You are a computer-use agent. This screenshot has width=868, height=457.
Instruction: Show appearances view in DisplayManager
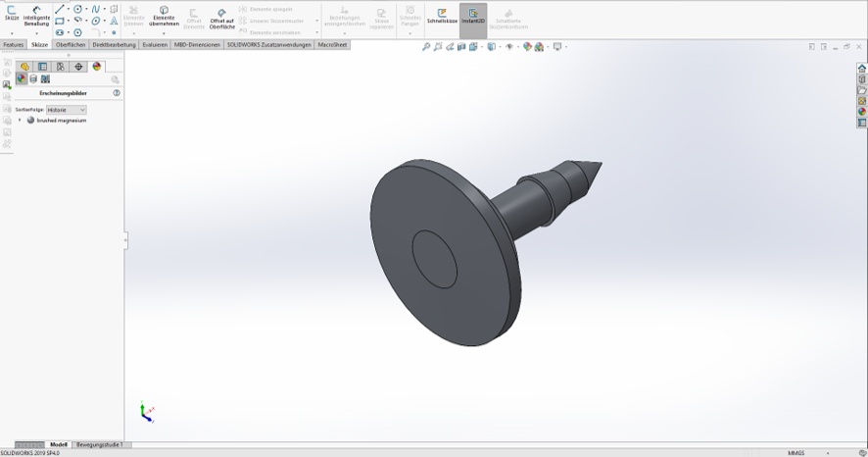21,79
